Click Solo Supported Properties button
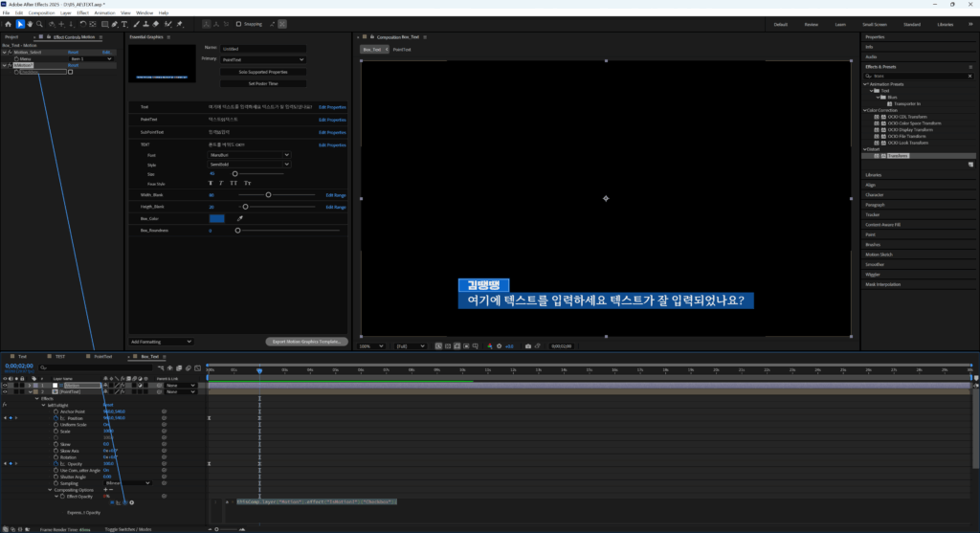Image resolution: width=980 pixels, height=533 pixels. (263, 72)
